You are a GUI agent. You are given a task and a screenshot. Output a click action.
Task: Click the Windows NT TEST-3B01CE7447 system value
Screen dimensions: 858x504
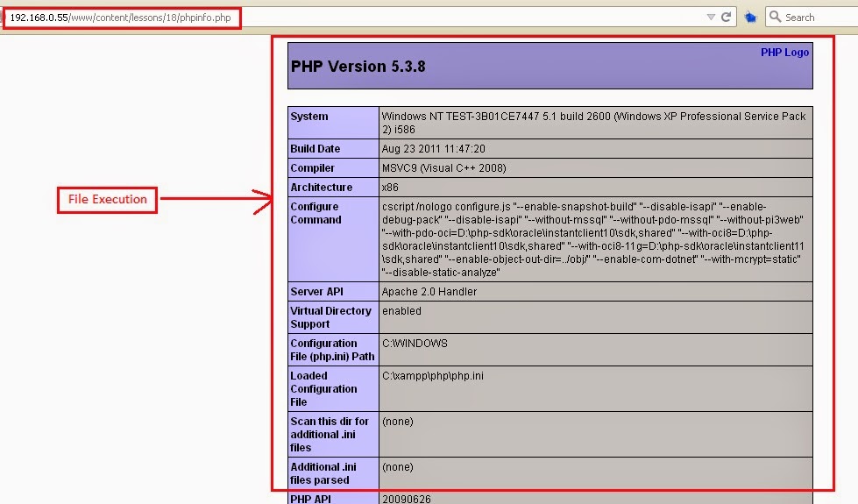[593, 123]
